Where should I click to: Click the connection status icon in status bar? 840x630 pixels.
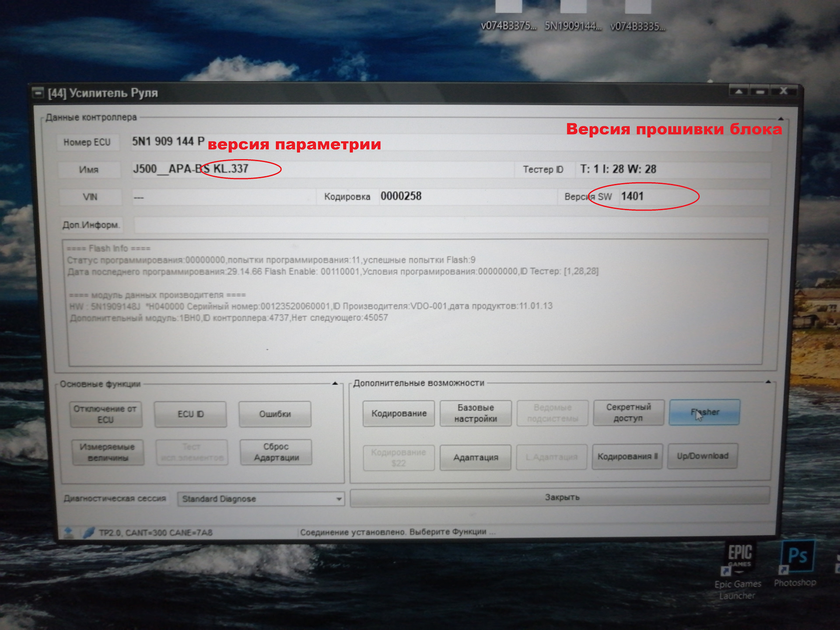click(69, 532)
